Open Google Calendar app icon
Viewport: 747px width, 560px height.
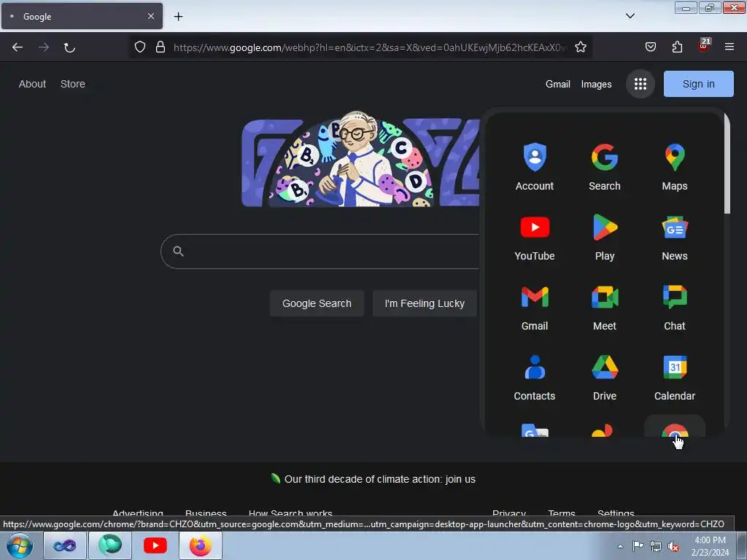coord(675,377)
